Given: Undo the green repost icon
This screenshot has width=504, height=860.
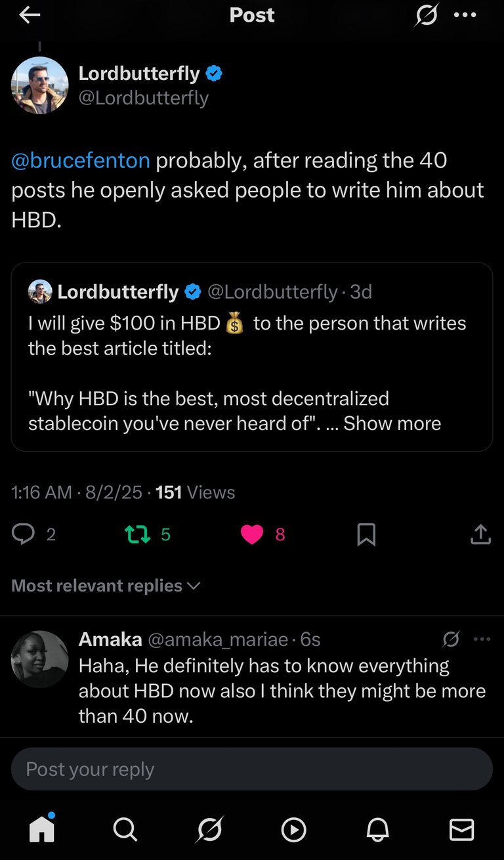Looking at the screenshot, I should pos(137,534).
